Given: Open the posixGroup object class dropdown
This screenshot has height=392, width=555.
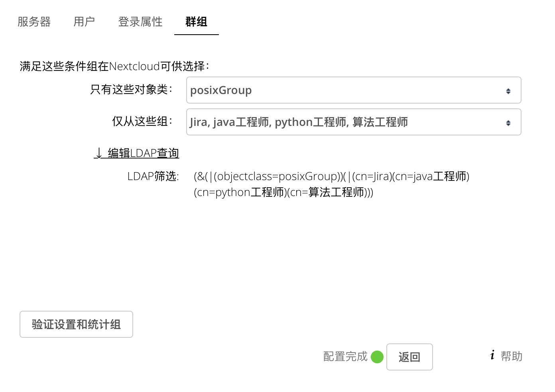Looking at the screenshot, I should pyautogui.click(x=354, y=90).
